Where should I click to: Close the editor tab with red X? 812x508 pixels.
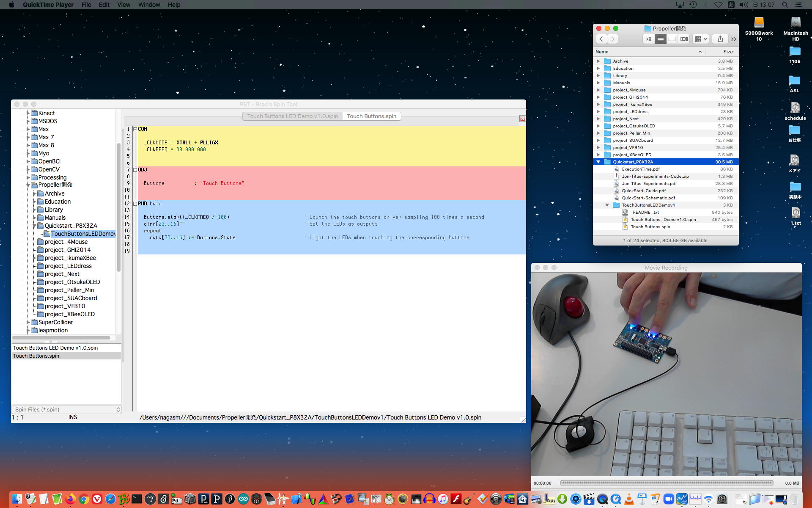tap(522, 119)
